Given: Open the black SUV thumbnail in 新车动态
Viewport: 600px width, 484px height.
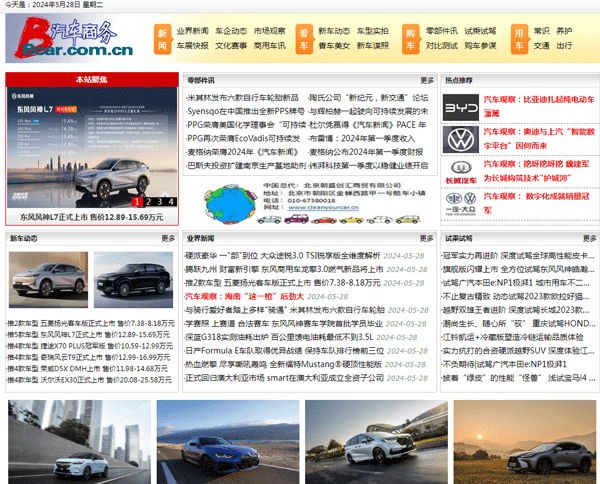Looking at the screenshot, I should [133, 280].
